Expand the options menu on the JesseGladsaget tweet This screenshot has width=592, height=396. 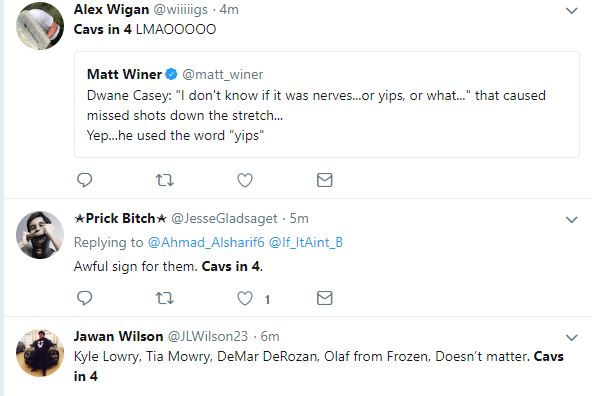click(x=572, y=219)
